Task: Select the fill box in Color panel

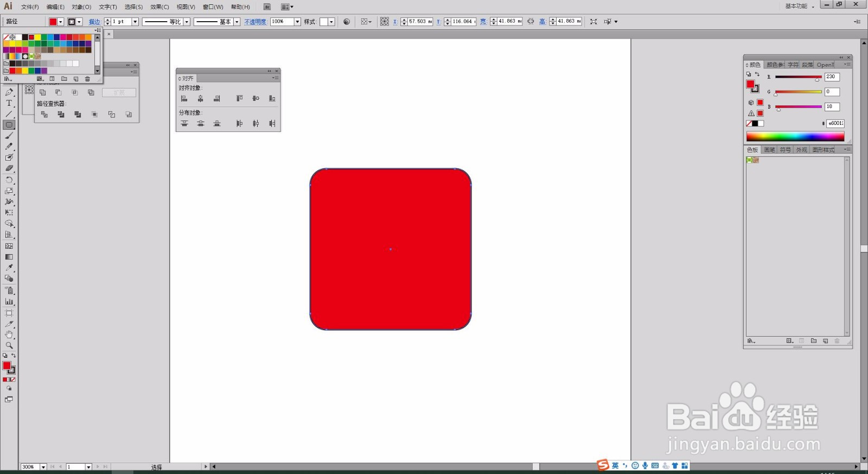Action: pos(750,84)
